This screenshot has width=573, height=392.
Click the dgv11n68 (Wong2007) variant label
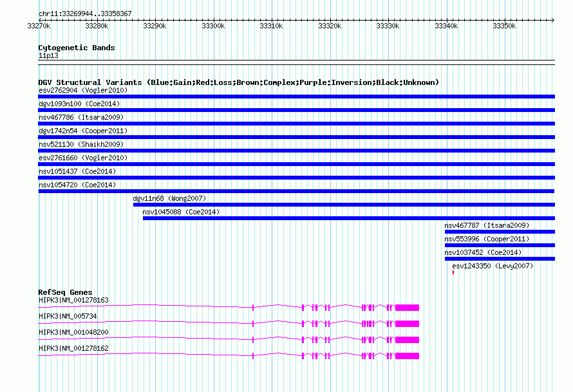tap(169, 198)
